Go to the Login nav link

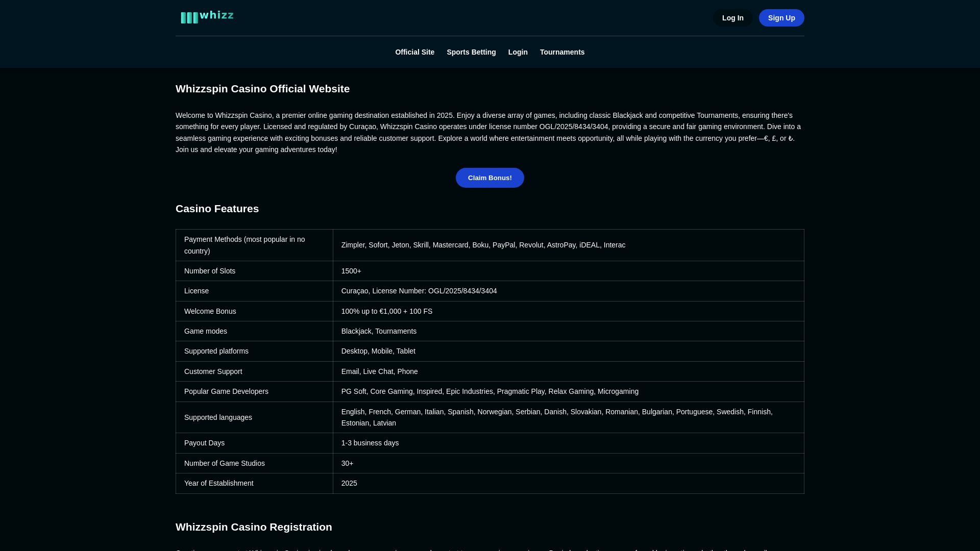point(518,52)
